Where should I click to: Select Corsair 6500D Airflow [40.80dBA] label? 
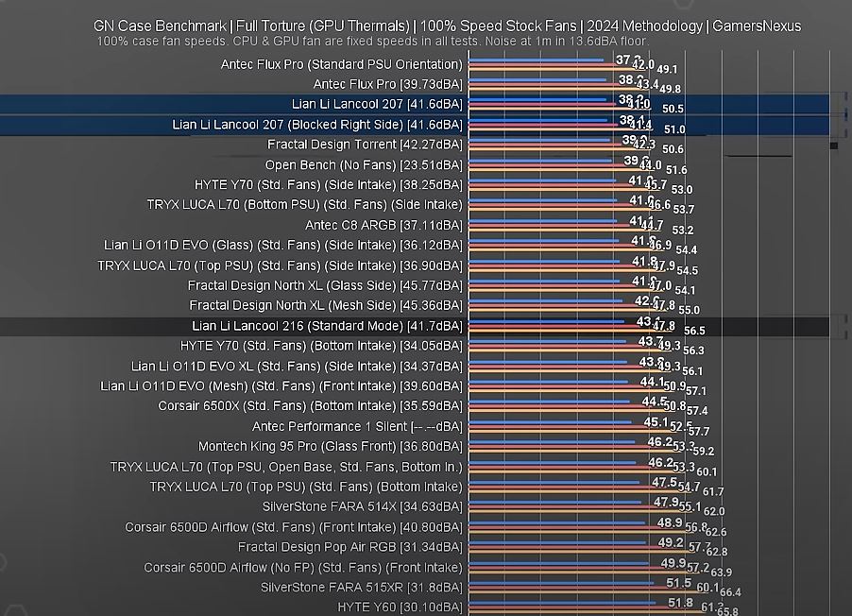pos(294,527)
